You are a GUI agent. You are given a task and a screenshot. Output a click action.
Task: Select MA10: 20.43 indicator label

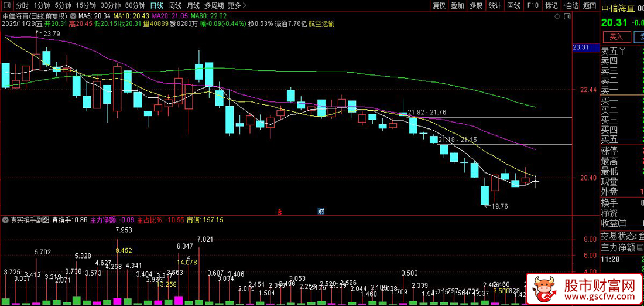point(132,16)
